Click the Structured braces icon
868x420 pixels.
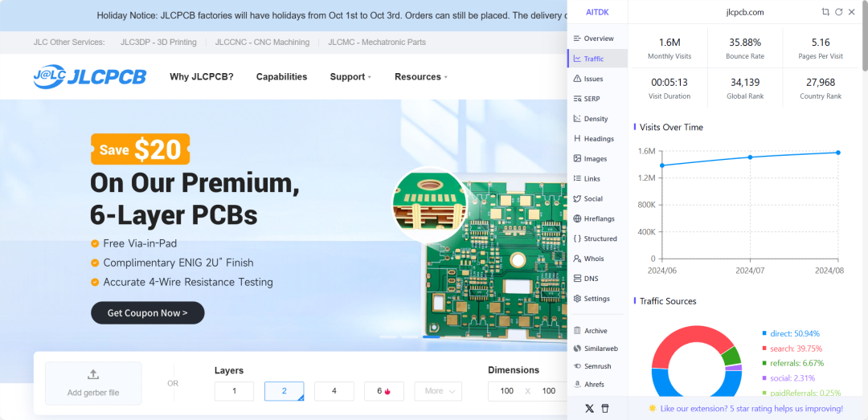tap(577, 239)
